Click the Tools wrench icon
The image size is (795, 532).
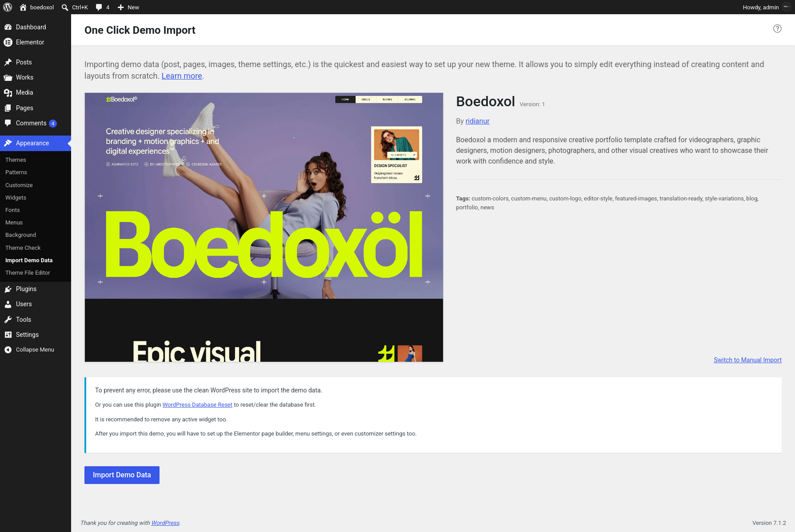tap(8, 320)
